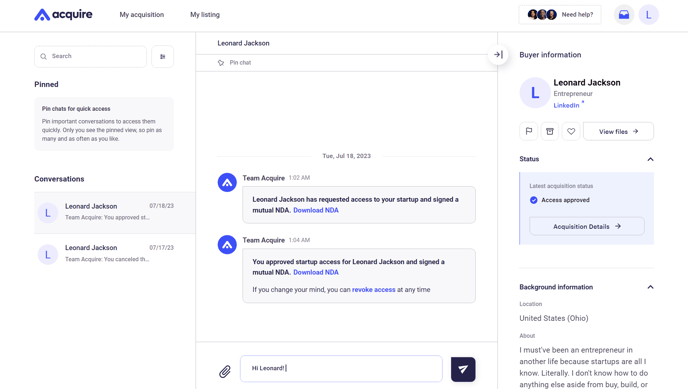Open Leonard Jackson conversation dated 07/18/23
Screen dimensions: 688x389
tap(115, 213)
